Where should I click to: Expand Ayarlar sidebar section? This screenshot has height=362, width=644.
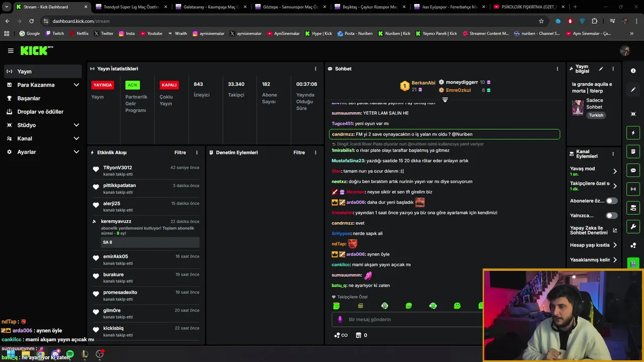[76, 152]
